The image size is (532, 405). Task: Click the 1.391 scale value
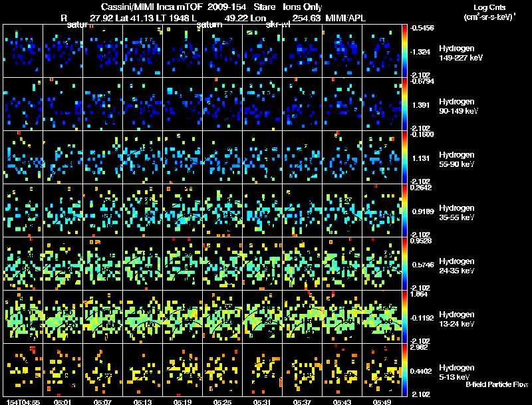point(421,105)
